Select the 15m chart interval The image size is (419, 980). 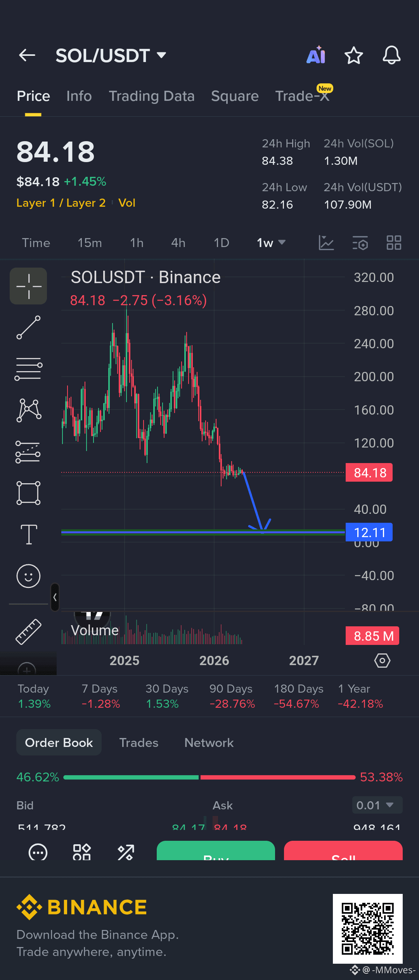pyautogui.click(x=90, y=243)
